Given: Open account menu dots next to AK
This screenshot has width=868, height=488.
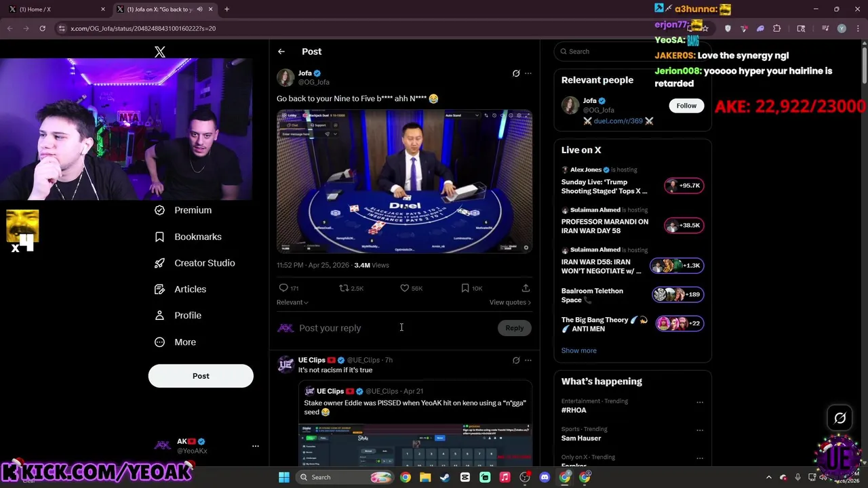Looking at the screenshot, I should 256,446.
